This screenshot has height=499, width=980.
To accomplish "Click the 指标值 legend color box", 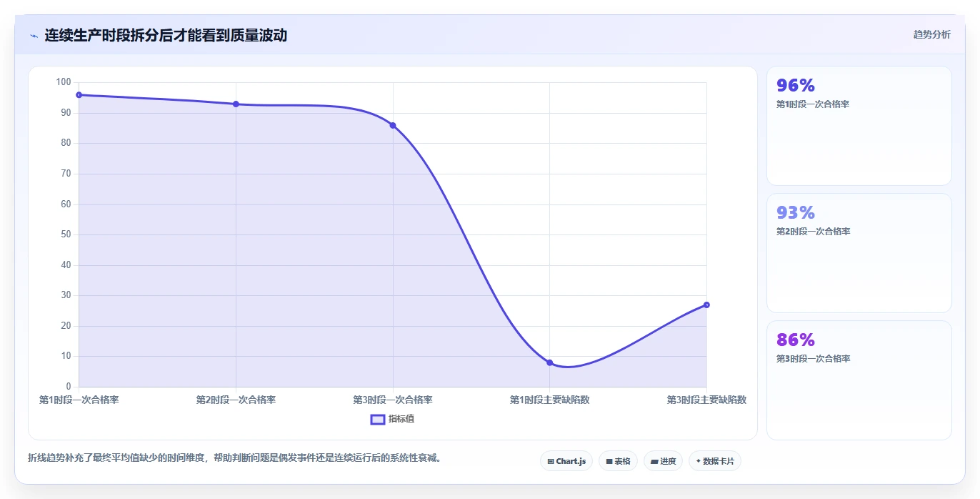I will pos(378,419).
